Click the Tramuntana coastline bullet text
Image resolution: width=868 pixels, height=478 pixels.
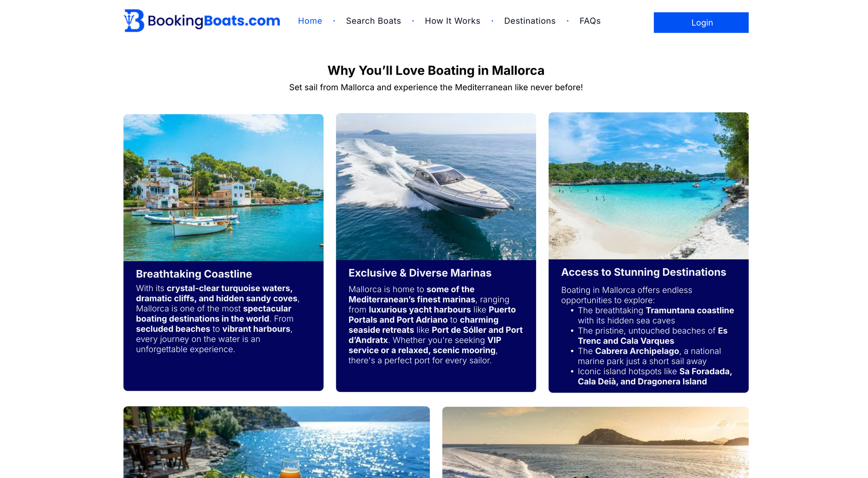click(656, 316)
